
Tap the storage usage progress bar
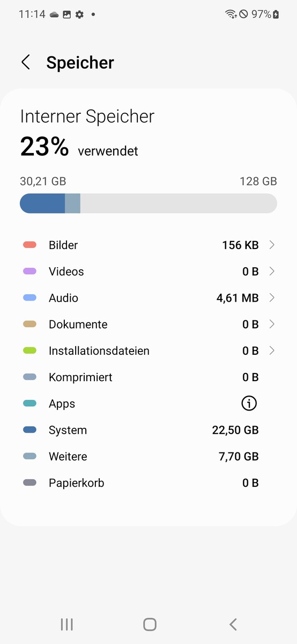pos(148,203)
